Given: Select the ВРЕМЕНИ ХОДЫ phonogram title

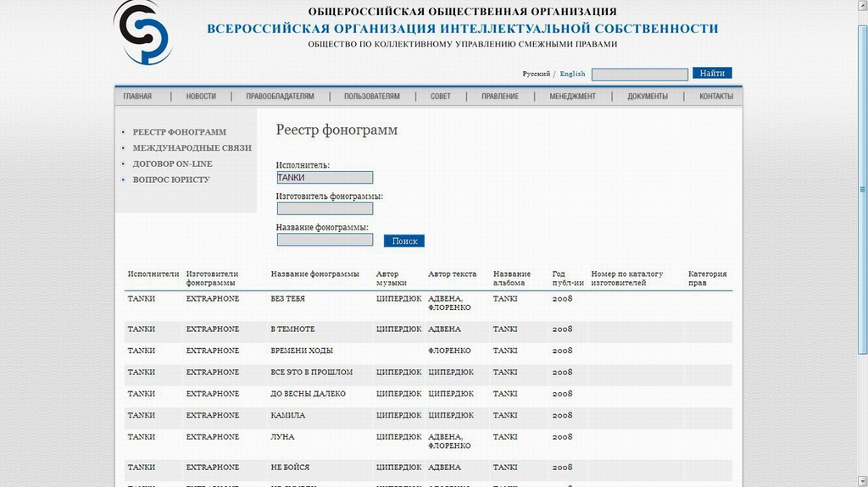Looking at the screenshot, I should coord(302,351).
